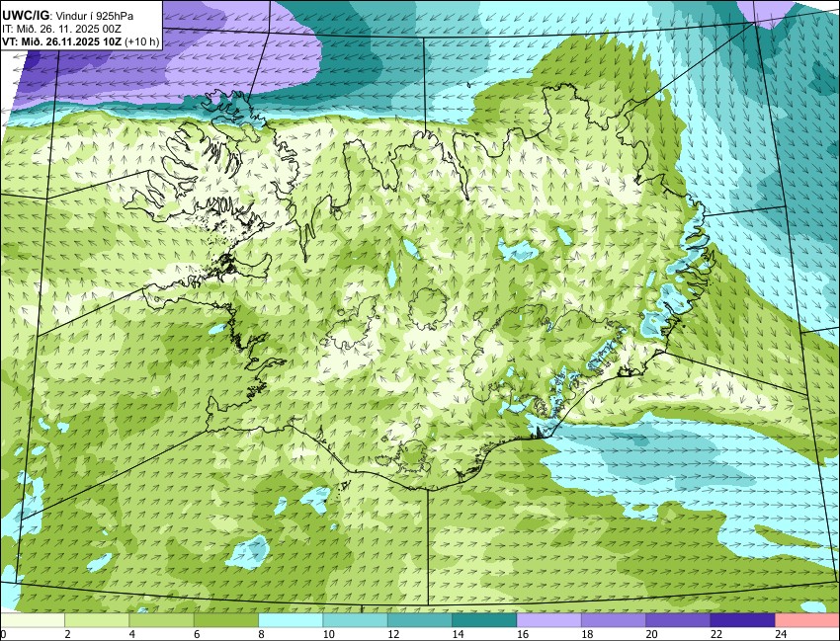Click the valid time 'VT: Mið. 26.11.2025 10Z'
840x641 pixels.
tap(62, 42)
